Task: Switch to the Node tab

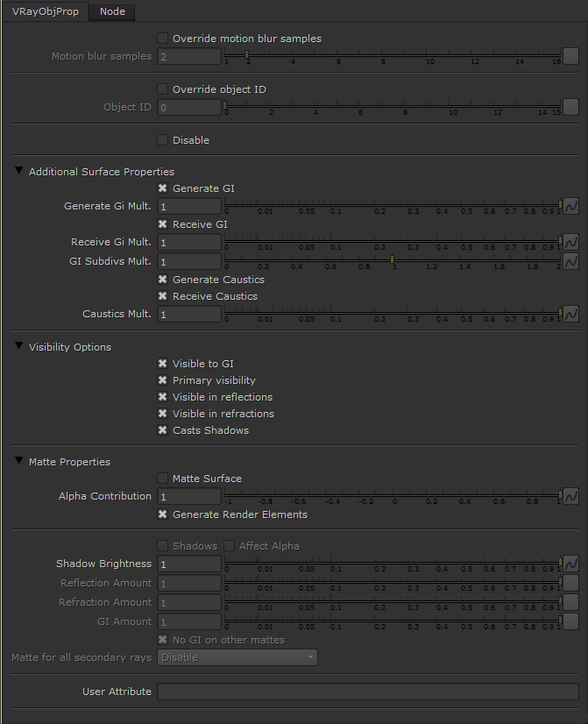Action: (x=112, y=11)
